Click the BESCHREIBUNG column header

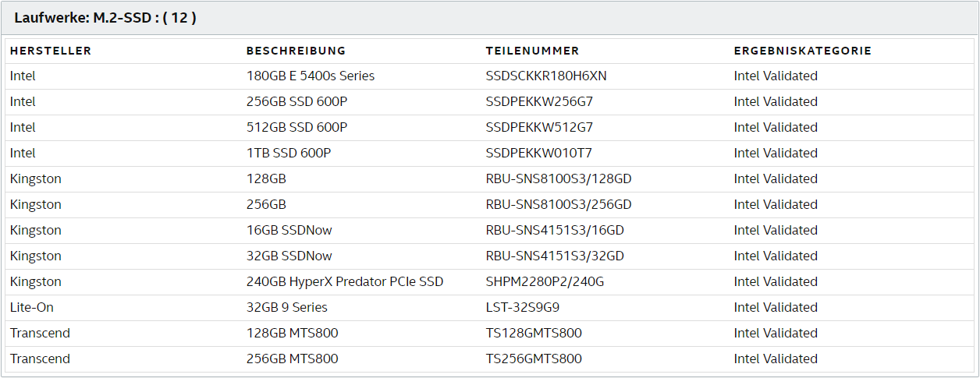[296, 51]
